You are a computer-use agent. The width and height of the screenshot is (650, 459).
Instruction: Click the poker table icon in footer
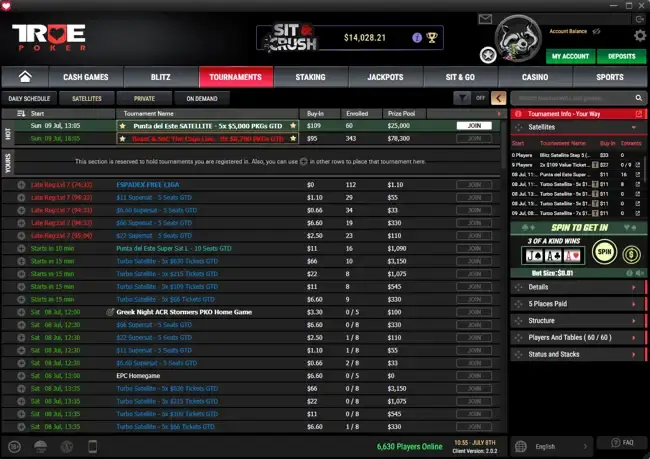[x=40, y=447]
